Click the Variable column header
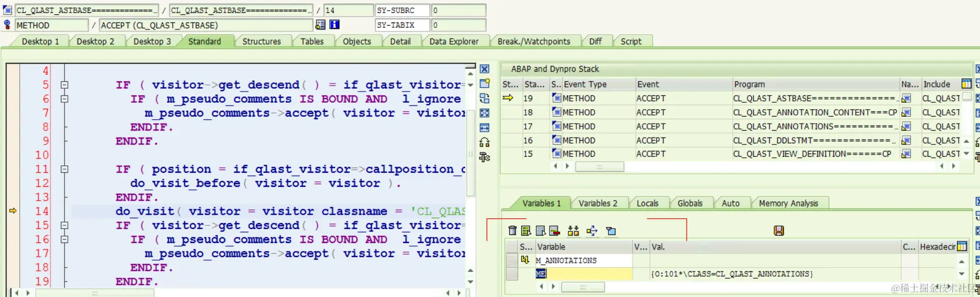This screenshot has width=980, height=297. pos(583,247)
